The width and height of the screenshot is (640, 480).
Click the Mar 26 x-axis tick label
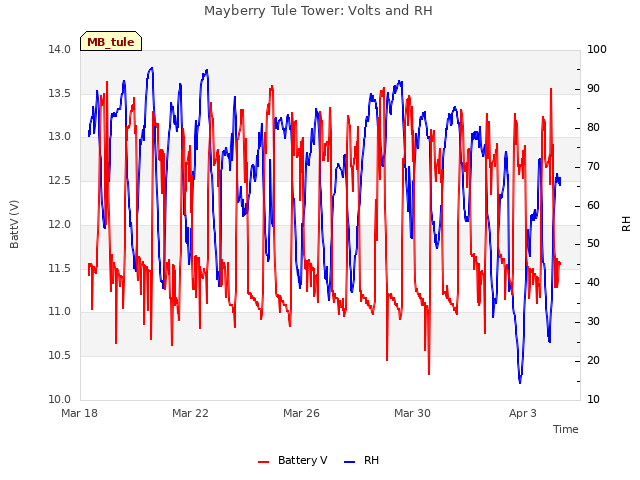[x=301, y=413]
